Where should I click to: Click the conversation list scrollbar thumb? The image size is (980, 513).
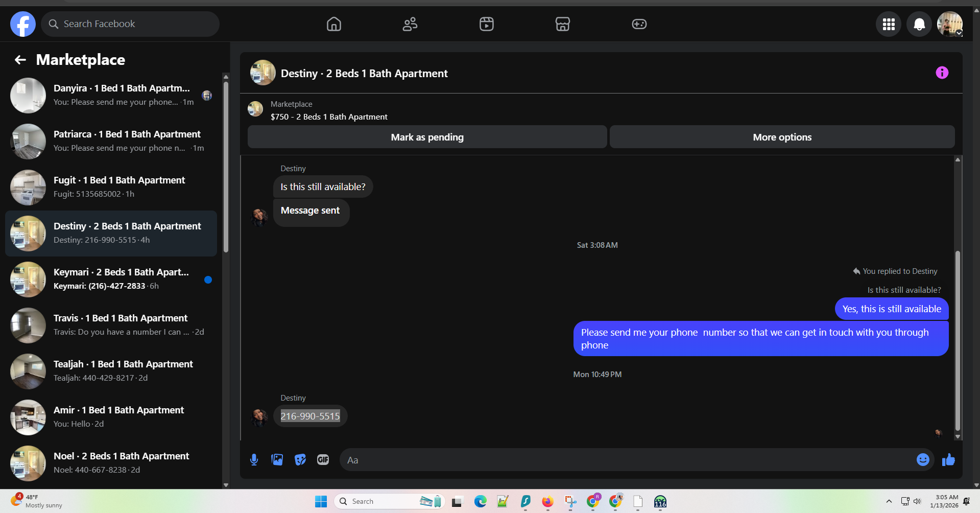[x=226, y=166]
